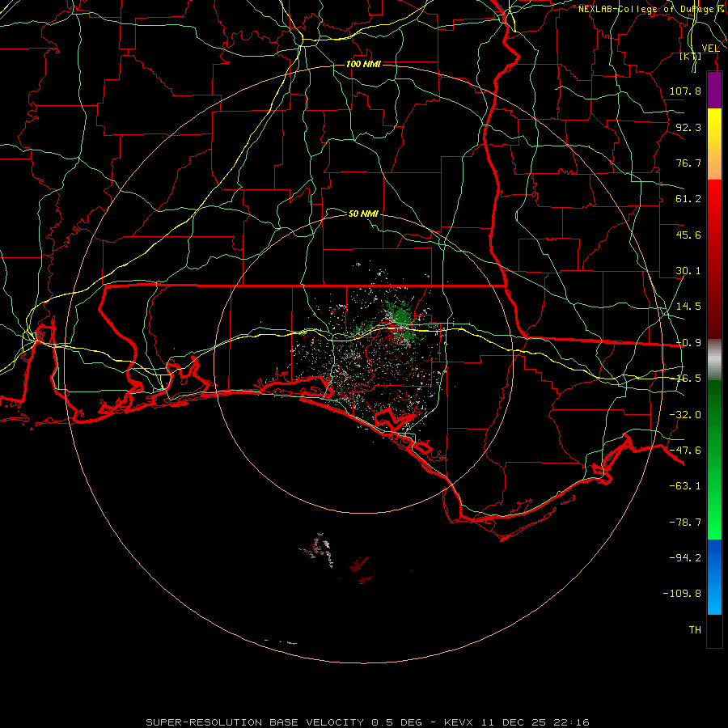Click the 61.2 value on the velocity scale
Viewport: 728px width, 728px height.
688,199
